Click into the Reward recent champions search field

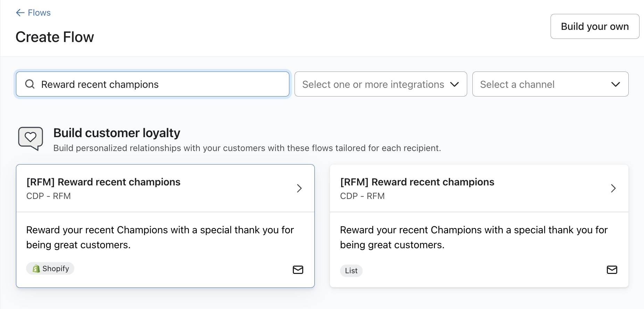point(153,84)
